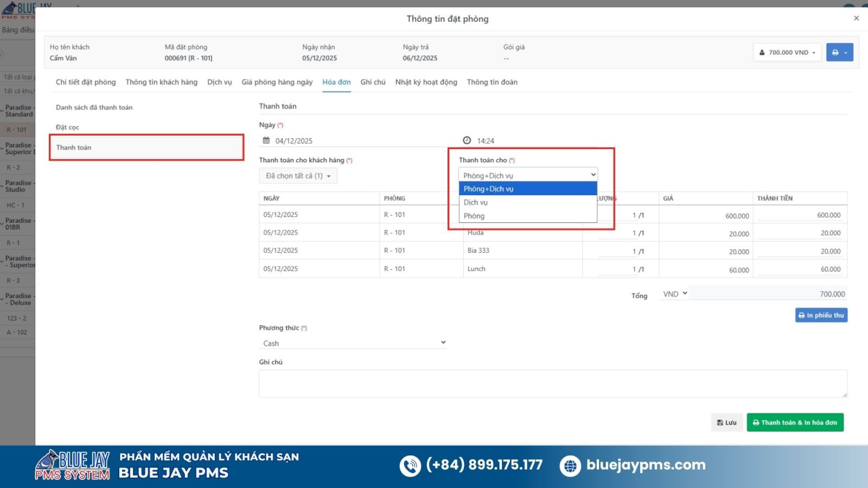Click the calendar icon beside the date

tap(266, 140)
